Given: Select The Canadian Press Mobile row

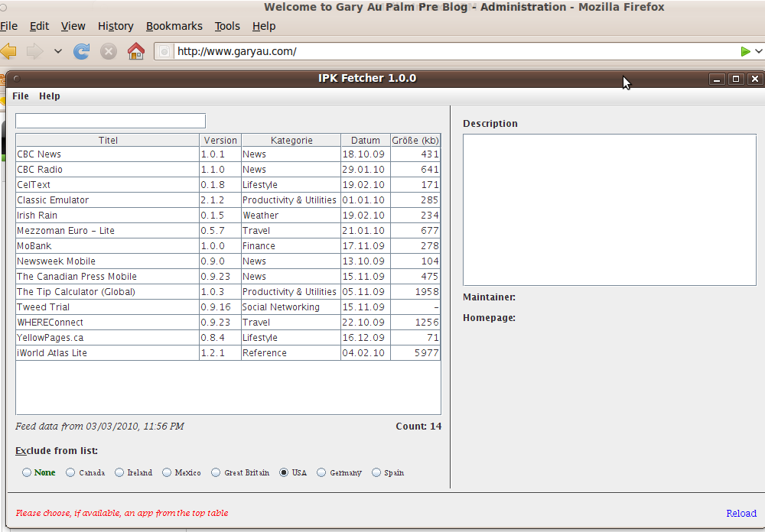Looking at the screenshot, I should pos(228,277).
